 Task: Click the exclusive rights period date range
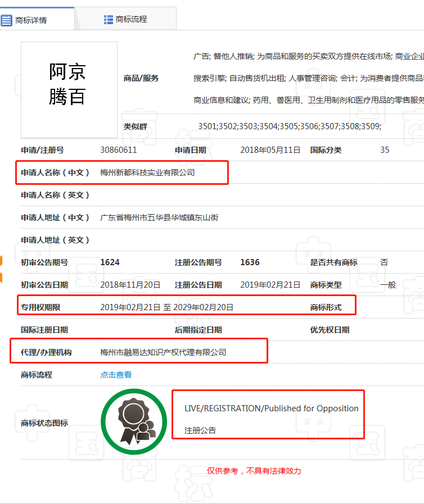(166, 307)
